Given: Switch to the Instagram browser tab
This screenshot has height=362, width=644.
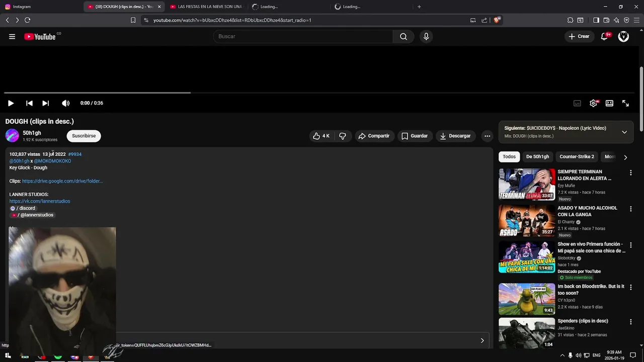Looking at the screenshot, I should point(40,7).
